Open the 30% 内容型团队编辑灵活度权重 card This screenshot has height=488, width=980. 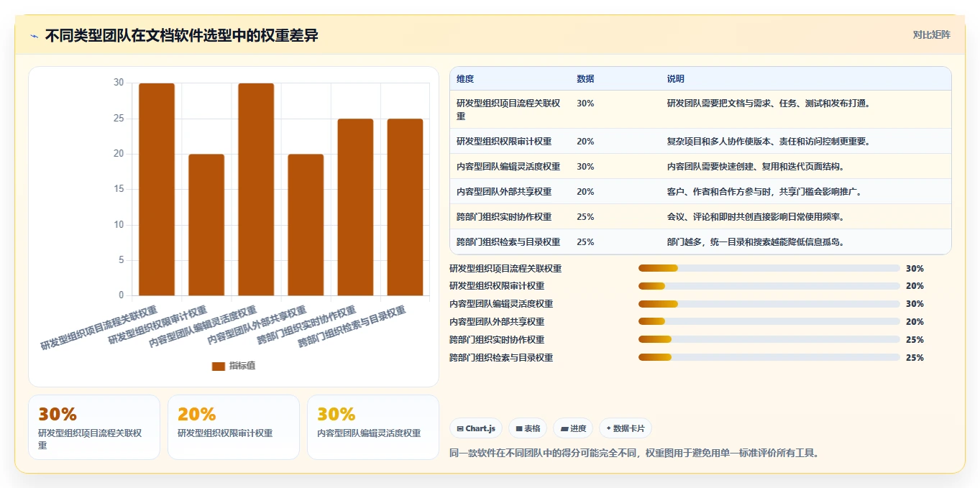[373, 427]
